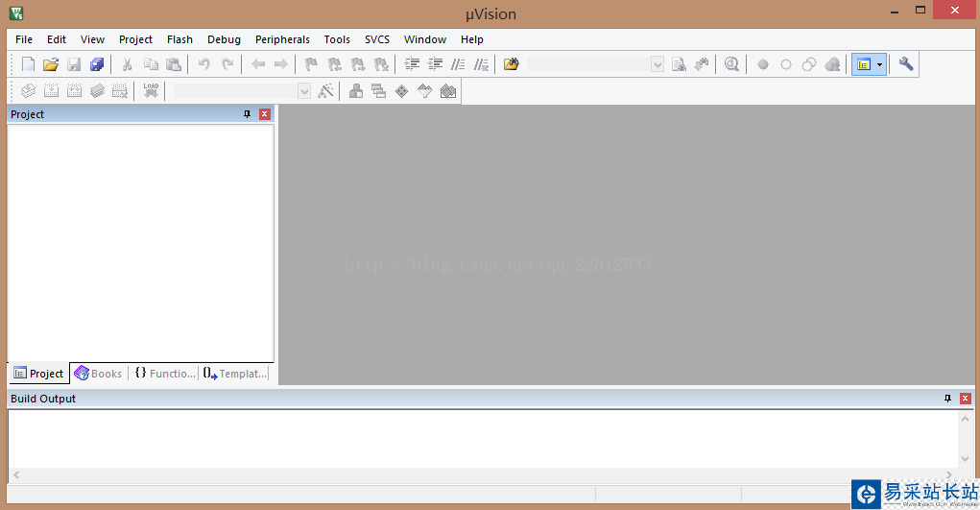The height and width of the screenshot is (510, 980).
Task: Open the File menu
Action: 24,39
